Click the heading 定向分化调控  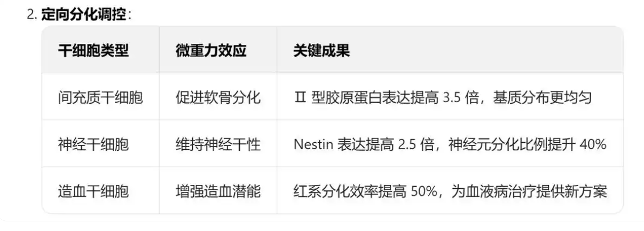(x=85, y=14)
